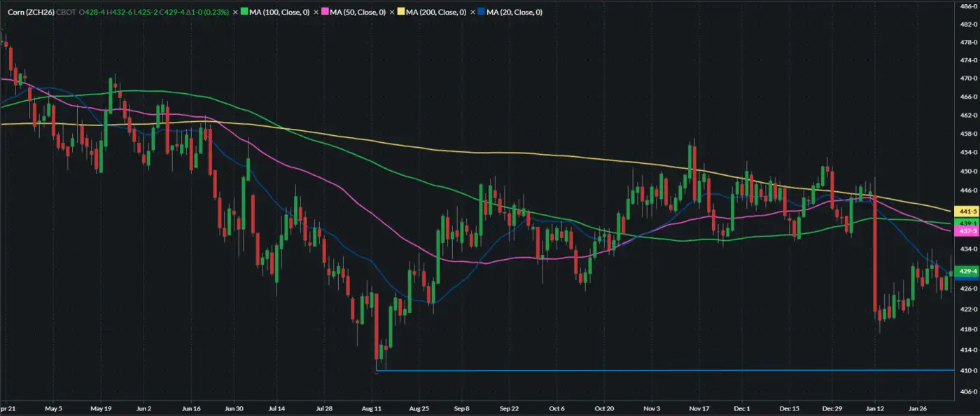The width and height of the screenshot is (980, 416).
Task: Open the pink MA 50 color swatch
Action: click(325, 12)
